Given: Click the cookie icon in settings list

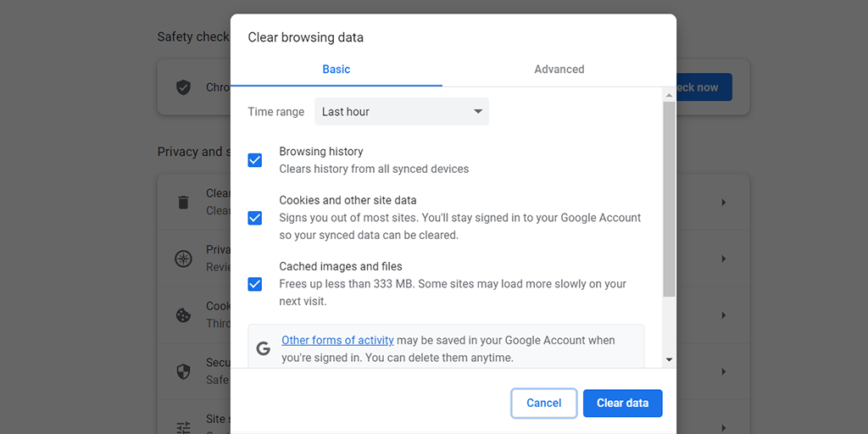Looking at the screenshot, I should [183, 315].
